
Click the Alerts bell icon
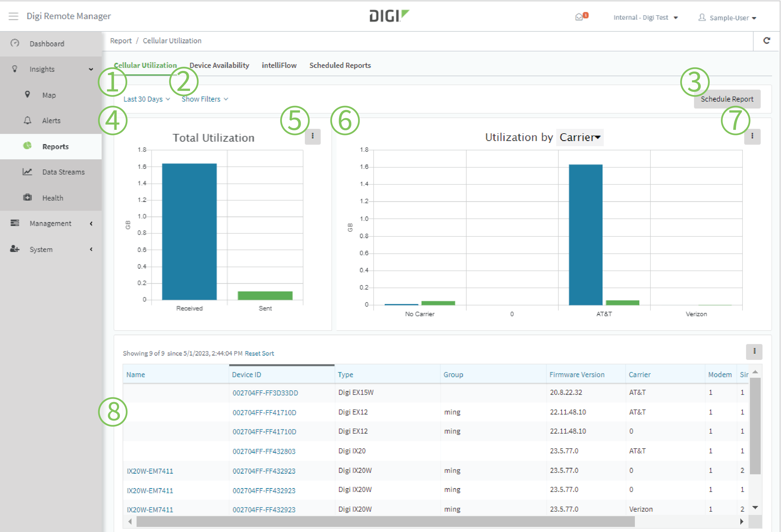coord(28,120)
